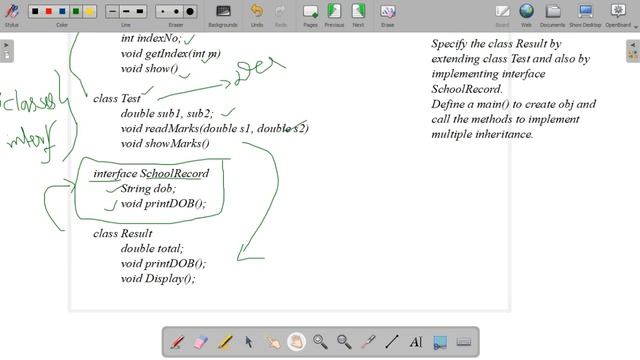This screenshot has width=640, height=360.
Task: Select the Pen tool in bottom palette
Action: 177,342
